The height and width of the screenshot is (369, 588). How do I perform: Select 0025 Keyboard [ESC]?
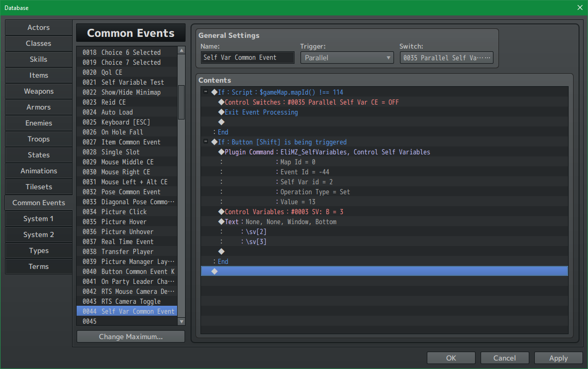pyautogui.click(x=127, y=122)
